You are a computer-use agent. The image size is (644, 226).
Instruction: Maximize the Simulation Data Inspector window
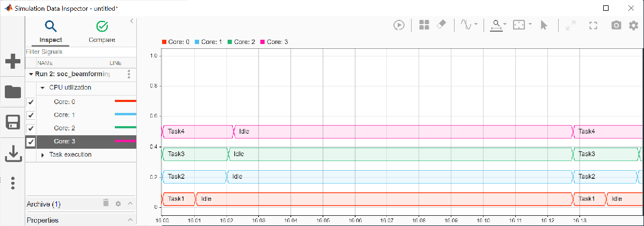605,8
